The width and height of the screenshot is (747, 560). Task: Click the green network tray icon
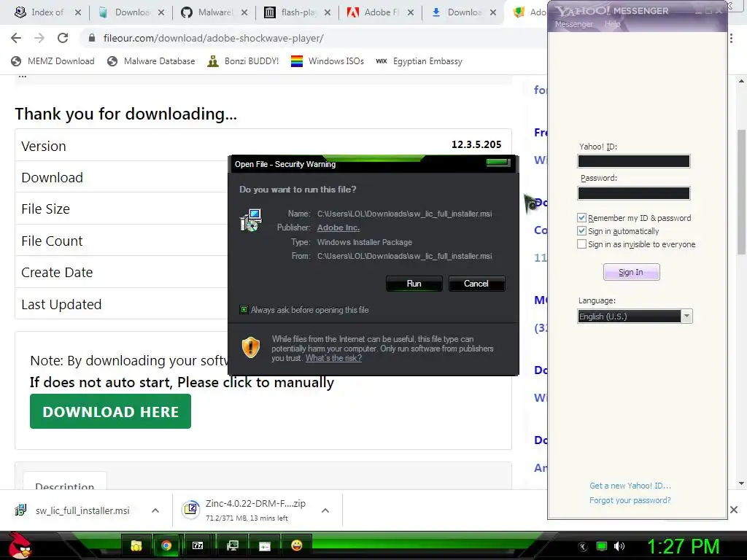coord(602,546)
